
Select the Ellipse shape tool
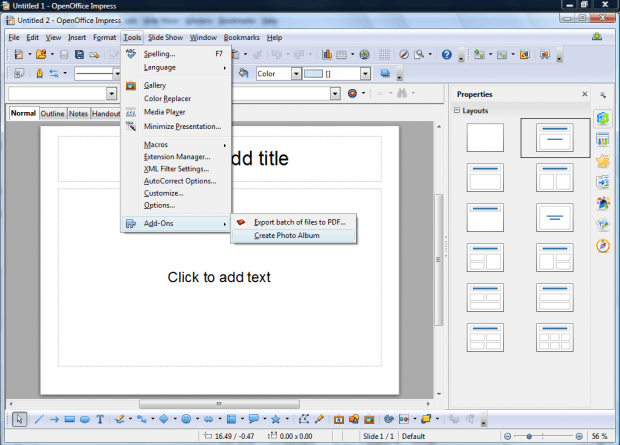tap(85, 419)
